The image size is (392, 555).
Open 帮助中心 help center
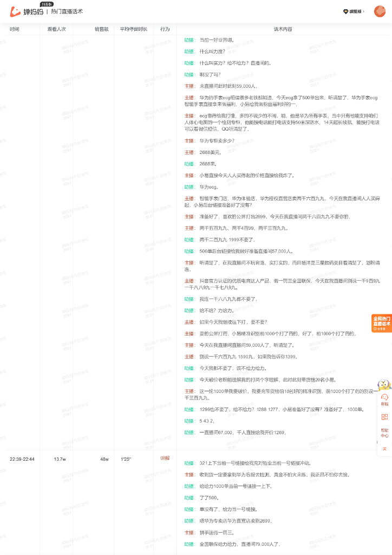[384, 433]
